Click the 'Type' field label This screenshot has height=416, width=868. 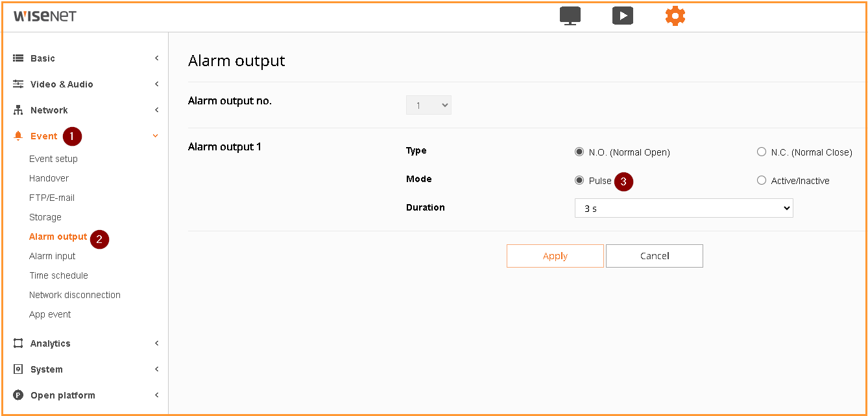point(416,150)
